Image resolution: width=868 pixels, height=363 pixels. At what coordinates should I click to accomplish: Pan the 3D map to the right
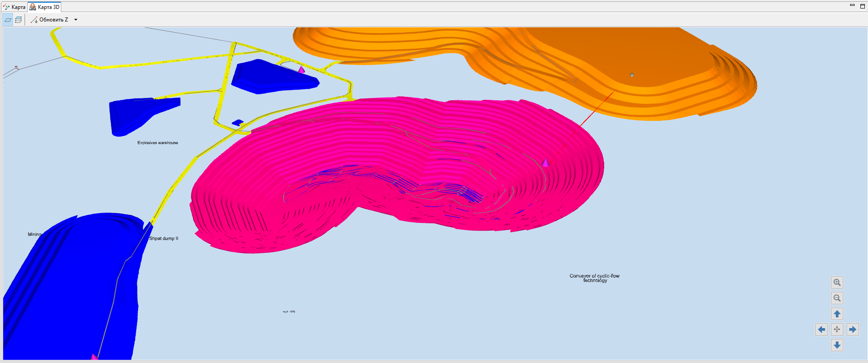click(853, 329)
